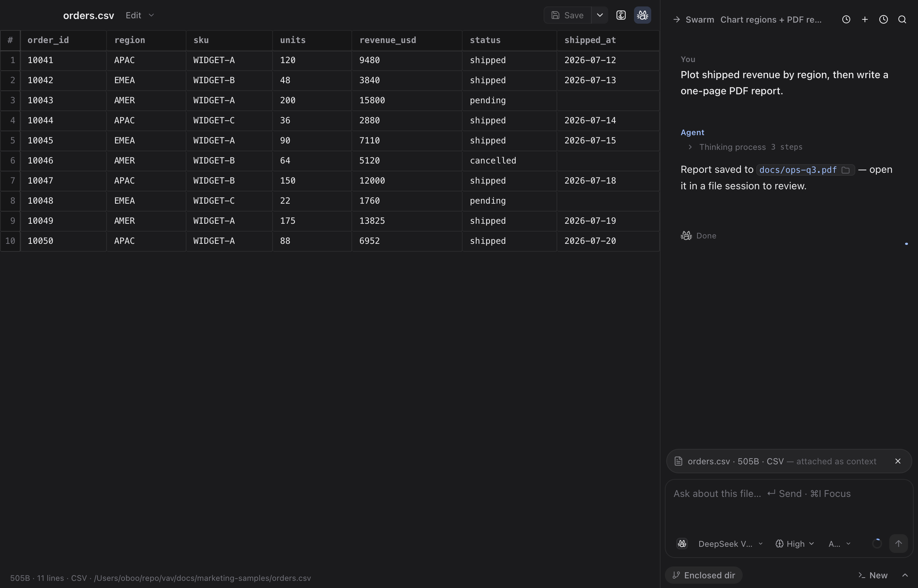The image size is (918, 588).
Task: Click the orders.csv file title
Action: 89,15
